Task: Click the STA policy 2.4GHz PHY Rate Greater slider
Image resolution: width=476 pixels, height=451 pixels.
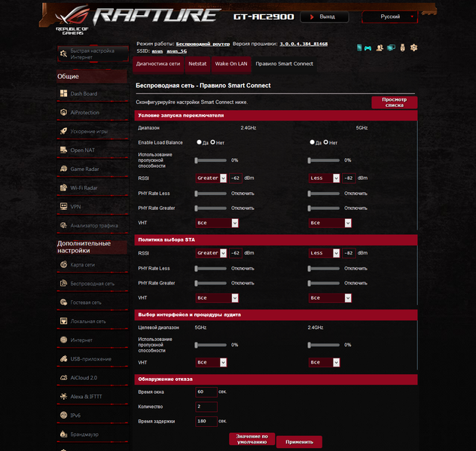Action: (x=211, y=283)
